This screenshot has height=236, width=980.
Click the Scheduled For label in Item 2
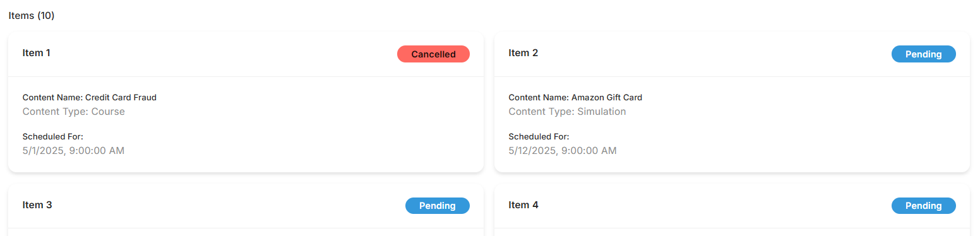click(x=539, y=136)
